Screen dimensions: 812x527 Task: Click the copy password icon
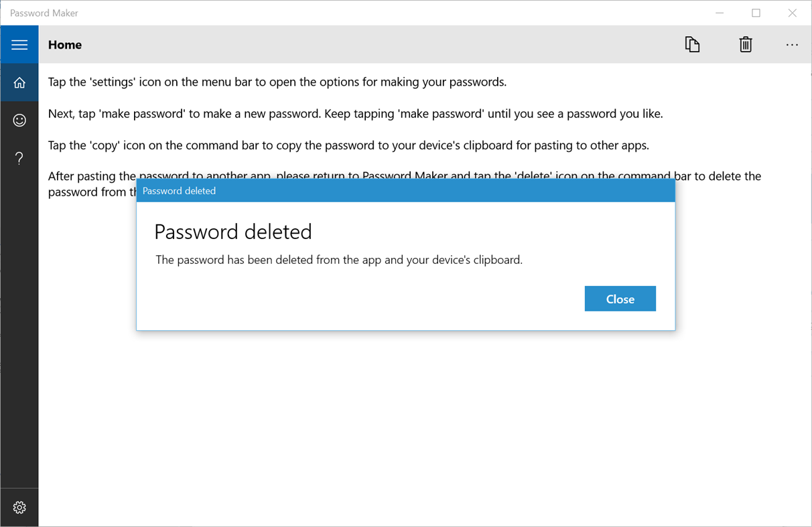[692, 45]
